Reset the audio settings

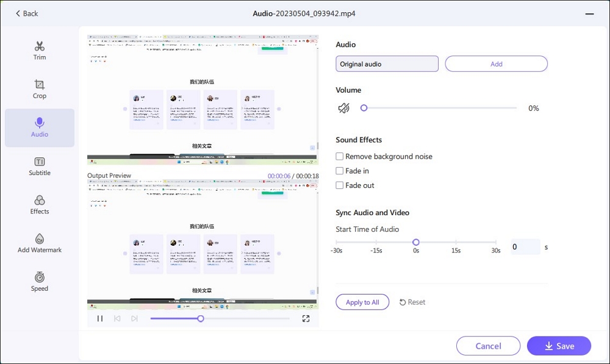(412, 302)
